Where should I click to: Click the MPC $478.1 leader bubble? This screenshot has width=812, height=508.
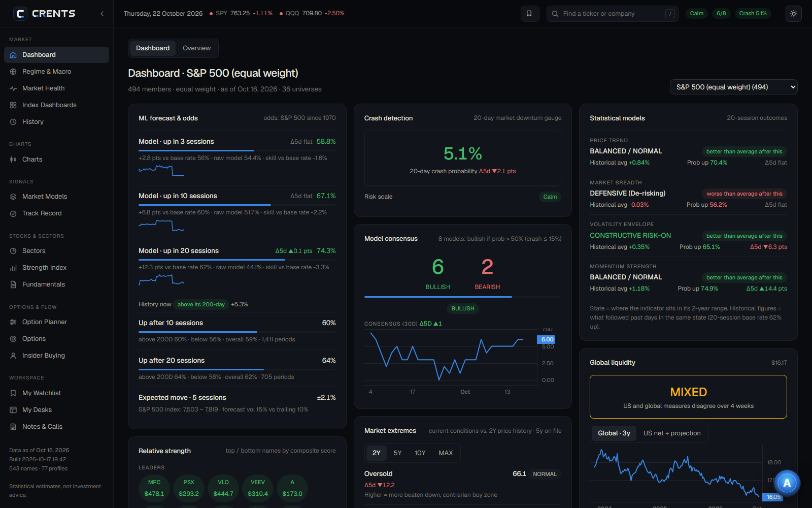pyautogui.click(x=154, y=488)
